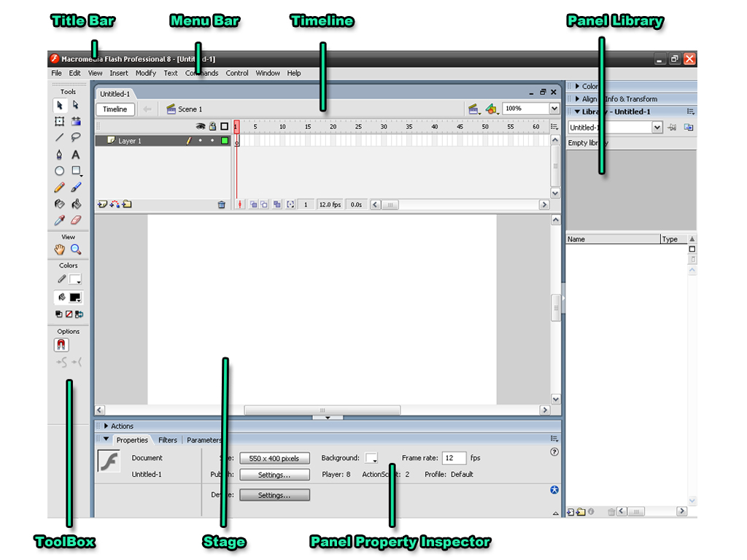The width and height of the screenshot is (747, 560).
Task: Open the Window menu
Action: click(268, 73)
